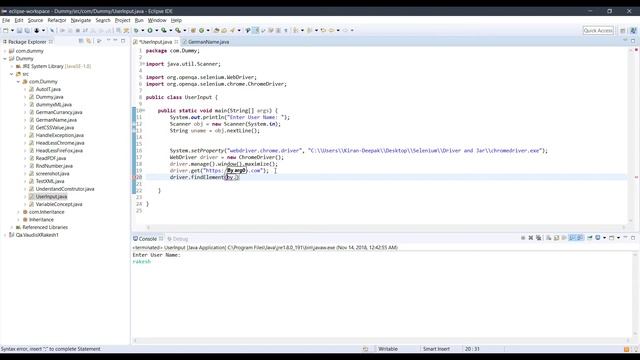Click Previous Annotation toolbar icon
The width and height of the screenshot is (640, 360).
(309, 30)
